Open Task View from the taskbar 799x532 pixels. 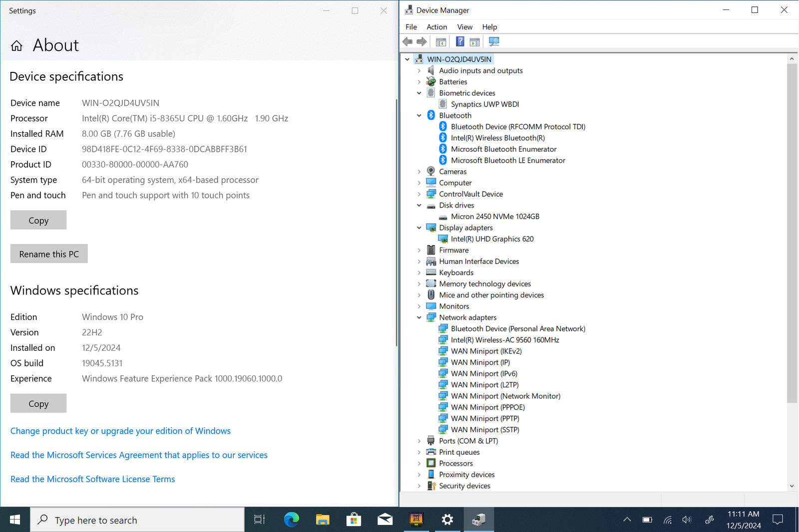click(259, 520)
